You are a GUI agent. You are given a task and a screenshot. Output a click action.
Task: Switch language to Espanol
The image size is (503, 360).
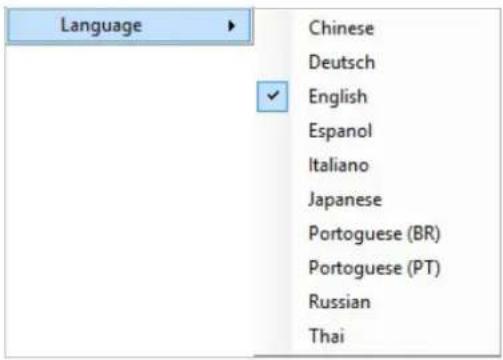coord(340,131)
